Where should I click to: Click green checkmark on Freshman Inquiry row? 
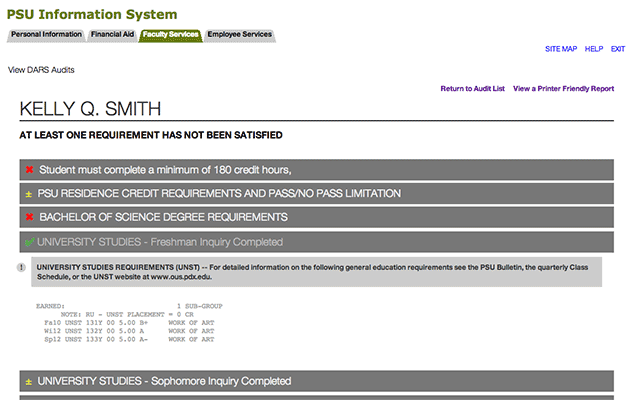click(29, 242)
